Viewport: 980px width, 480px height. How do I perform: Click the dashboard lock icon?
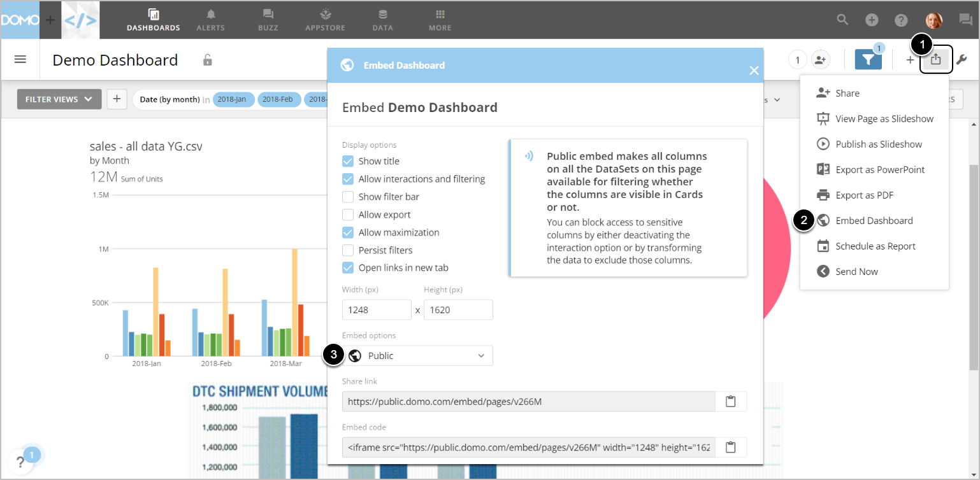pyautogui.click(x=207, y=60)
